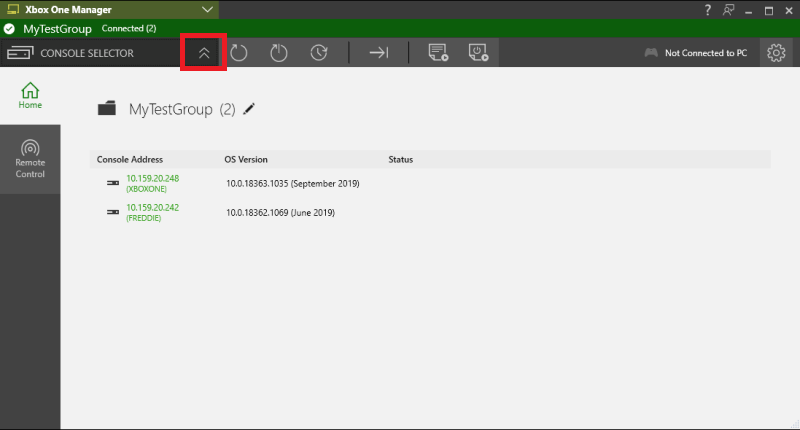Image resolution: width=800 pixels, height=430 pixels.
Task: Click the MyTestGroup (2) heading
Action: [x=182, y=109]
